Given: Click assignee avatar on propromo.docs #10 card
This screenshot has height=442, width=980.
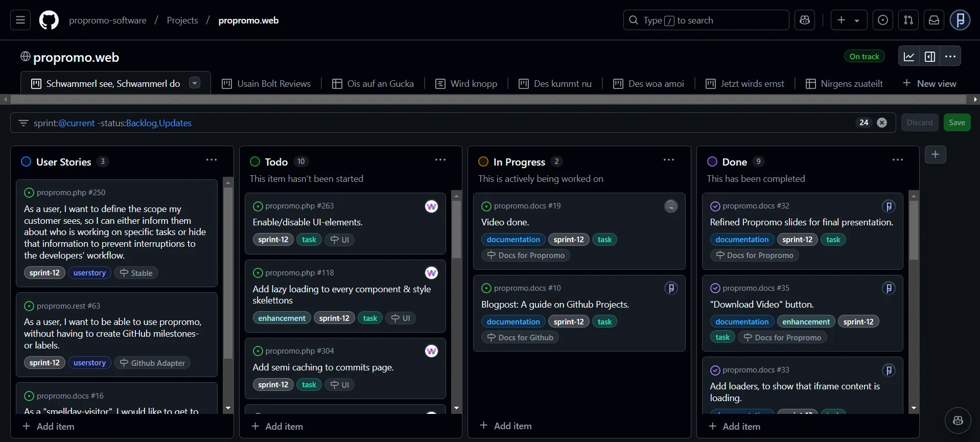Looking at the screenshot, I should point(671,288).
